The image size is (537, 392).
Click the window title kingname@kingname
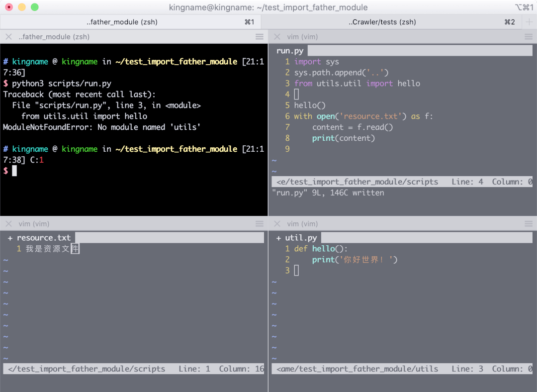click(x=268, y=7)
